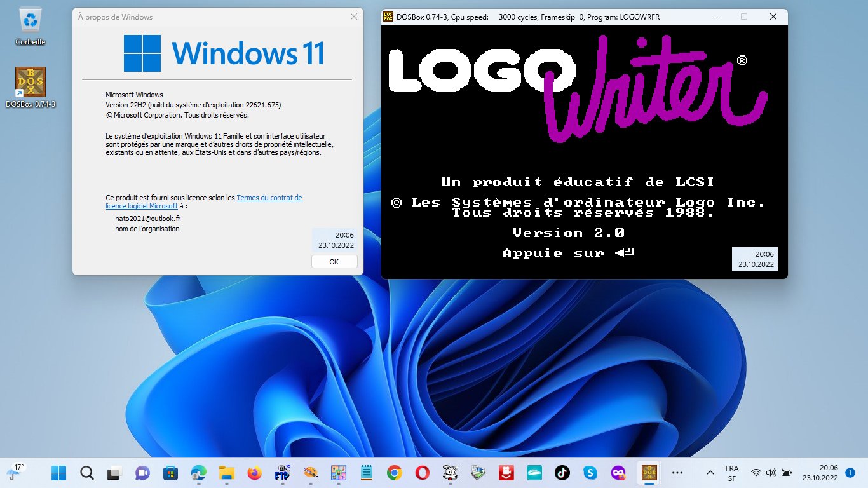Open the photo stack app on taskbar
The image size is (868, 488).
(x=478, y=473)
